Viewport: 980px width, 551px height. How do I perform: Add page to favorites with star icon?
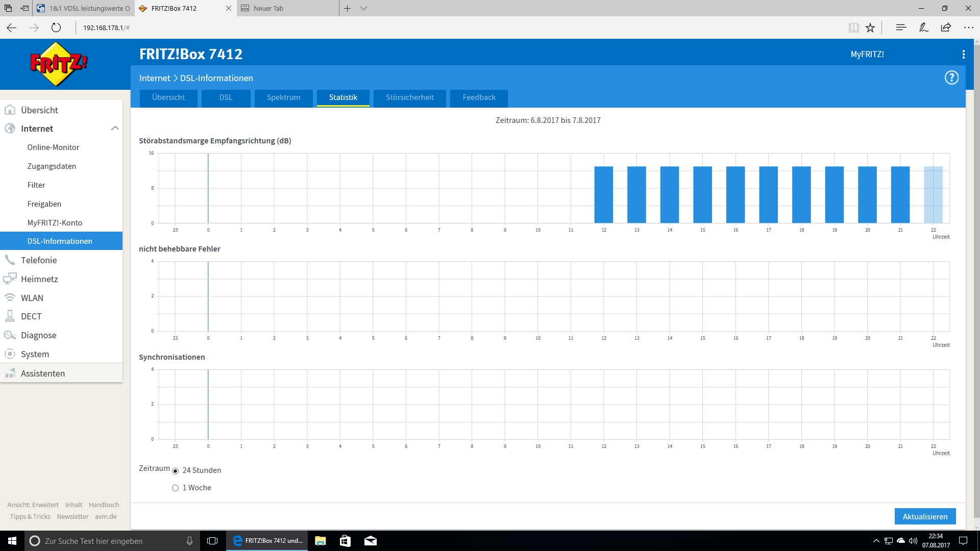tap(870, 28)
